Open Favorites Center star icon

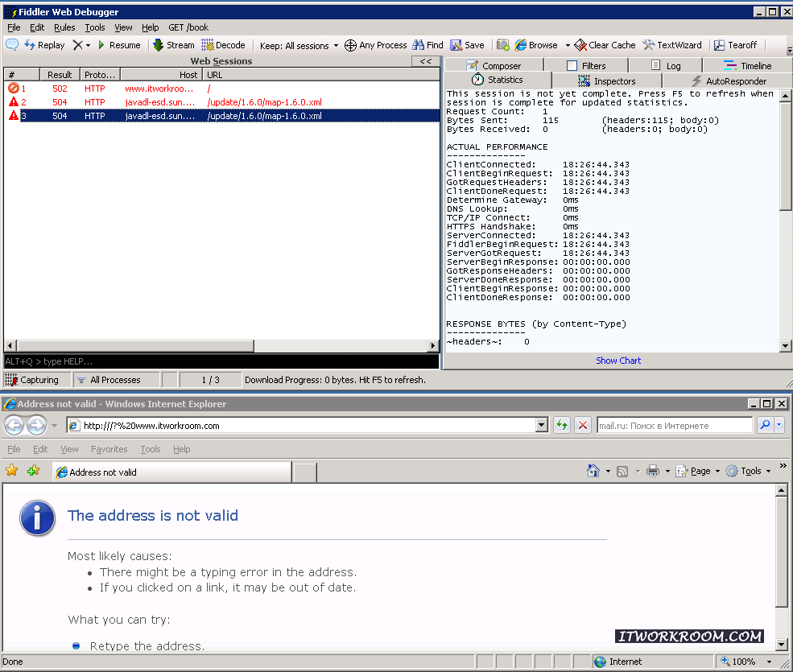[11, 471]
